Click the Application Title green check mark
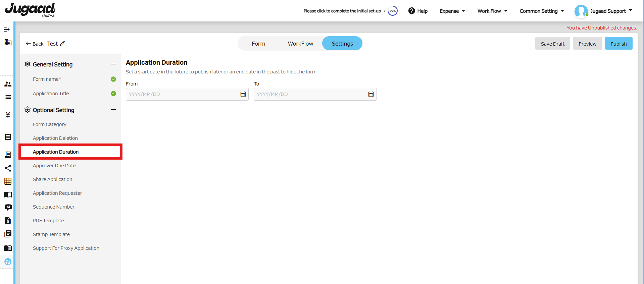 tap(113, 94)
